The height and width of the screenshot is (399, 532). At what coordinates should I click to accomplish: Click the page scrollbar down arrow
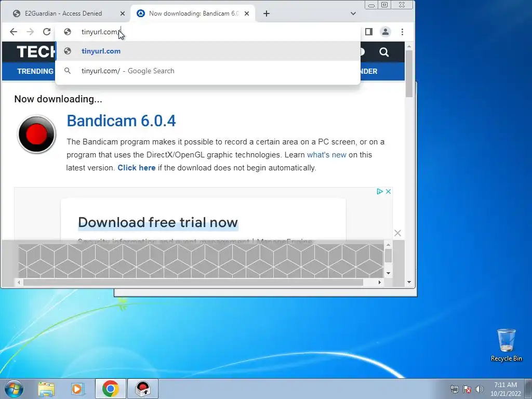(409, 282)
